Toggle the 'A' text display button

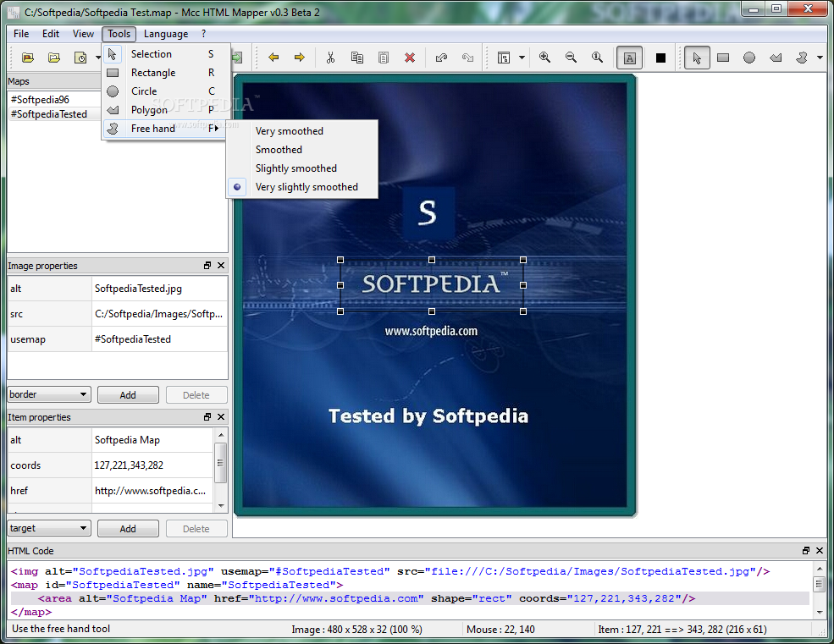click(x=630, y=58)
